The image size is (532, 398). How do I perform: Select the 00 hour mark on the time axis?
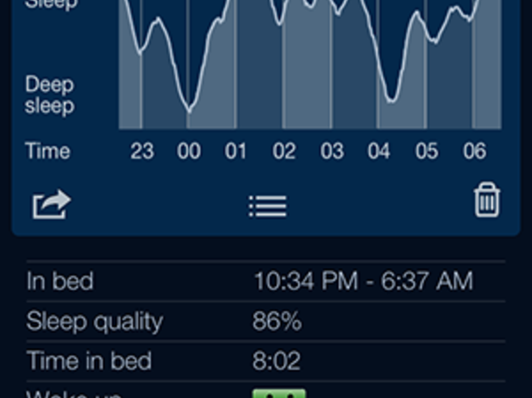point(188,152)
